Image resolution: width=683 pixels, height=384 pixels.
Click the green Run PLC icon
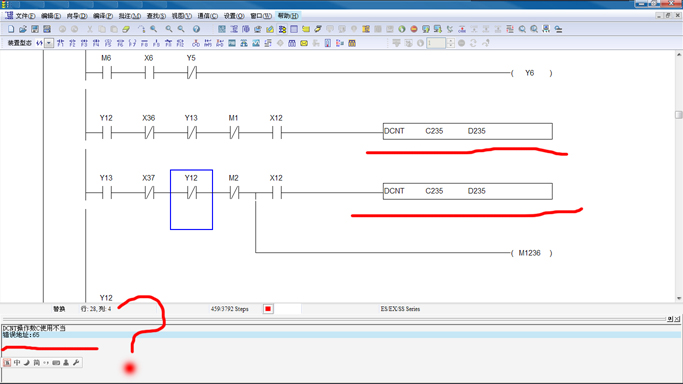point(402,29)
